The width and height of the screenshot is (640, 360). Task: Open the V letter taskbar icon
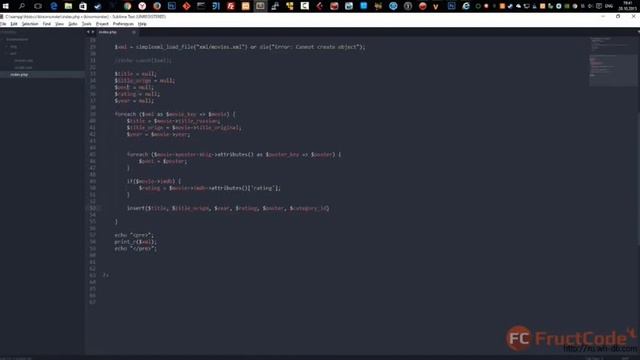tap(436, 6)
